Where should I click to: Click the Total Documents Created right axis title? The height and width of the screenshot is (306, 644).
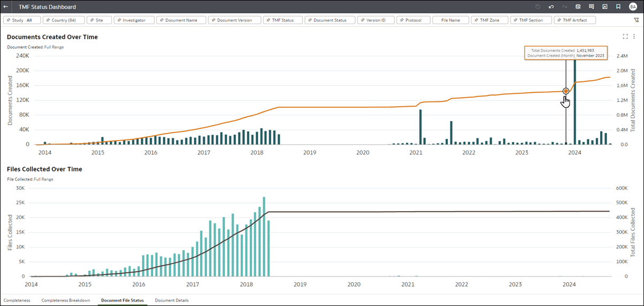pos(633,100)
